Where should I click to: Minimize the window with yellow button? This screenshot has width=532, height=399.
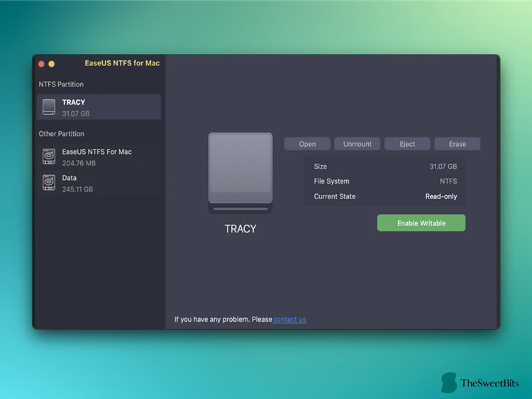tap(52, 64)
